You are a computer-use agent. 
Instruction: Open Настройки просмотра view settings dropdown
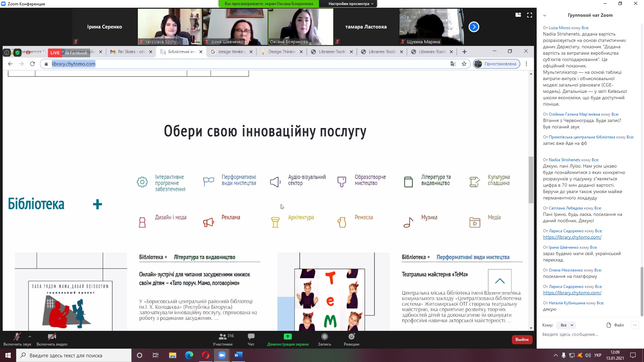pos(351,4)
